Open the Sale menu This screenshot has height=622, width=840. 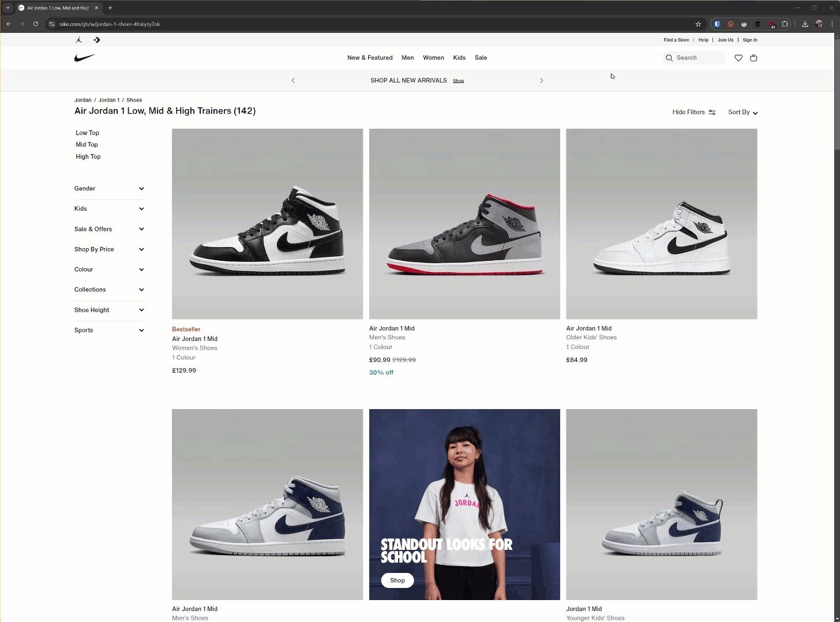click(x=481, y=58)
